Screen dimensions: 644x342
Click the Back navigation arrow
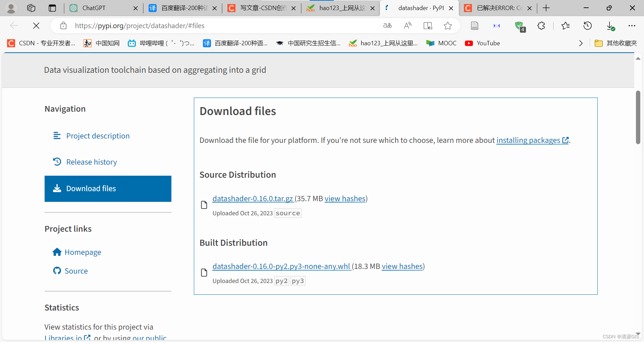click(x=14, y=25)
